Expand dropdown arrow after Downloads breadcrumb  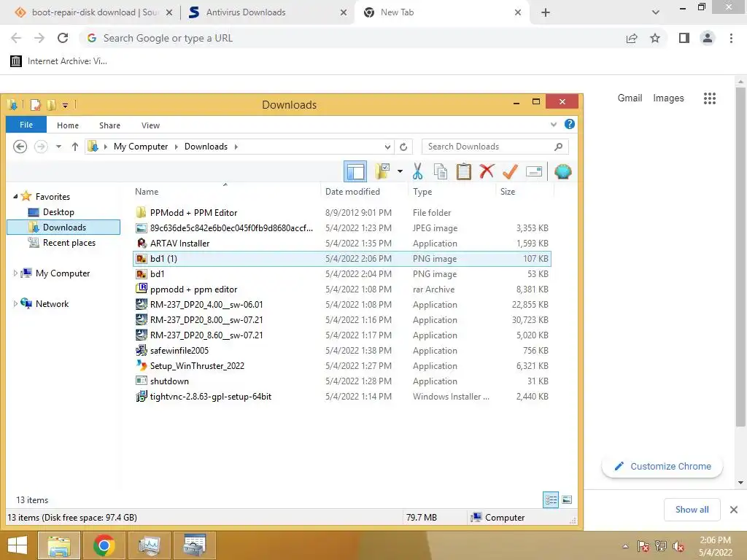click(x=236, y=147)
